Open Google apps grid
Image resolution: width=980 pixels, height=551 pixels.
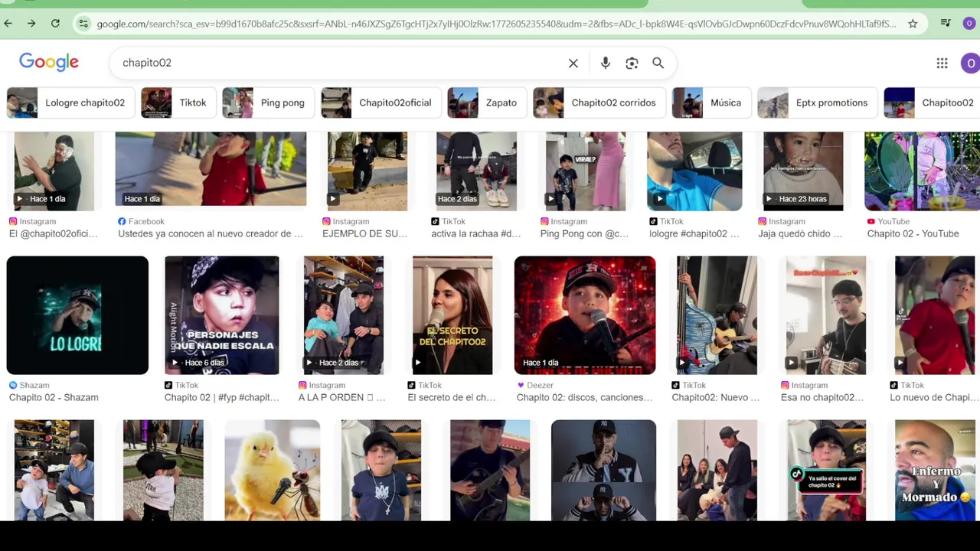click(x=942, y=63)
